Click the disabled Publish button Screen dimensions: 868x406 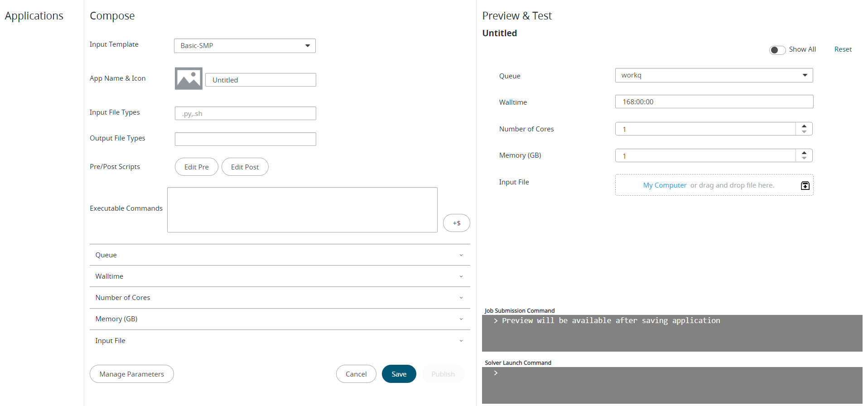pyautogui.click(x=443, y=374)
